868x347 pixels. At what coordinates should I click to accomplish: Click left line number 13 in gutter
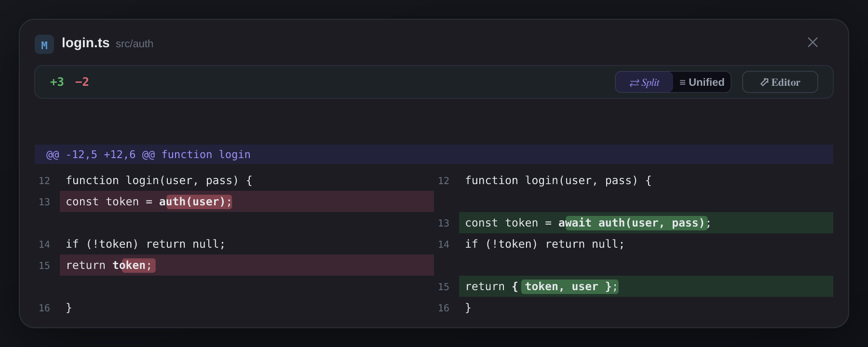[x=44, y=202]
